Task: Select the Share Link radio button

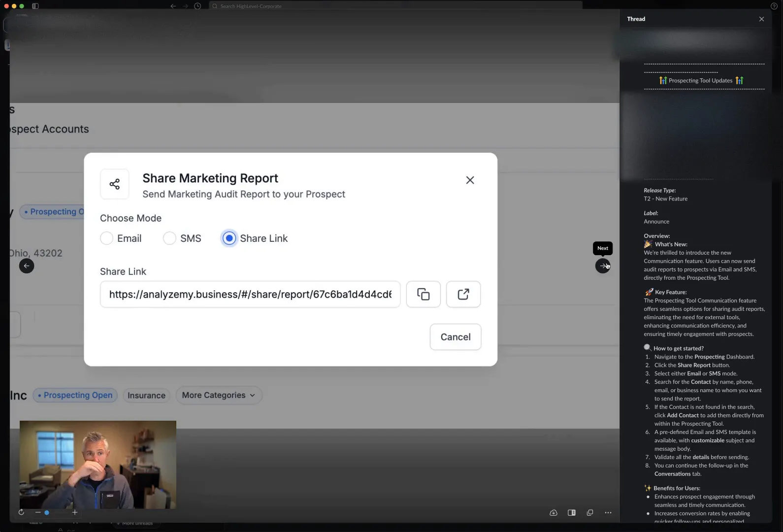Action: [x=229, y=238]
